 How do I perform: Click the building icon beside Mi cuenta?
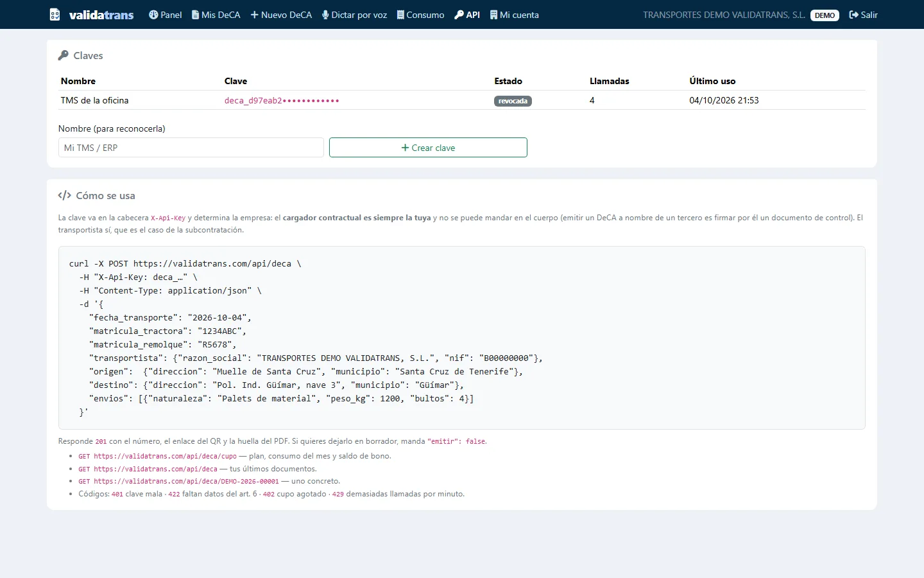coord(494,15)
